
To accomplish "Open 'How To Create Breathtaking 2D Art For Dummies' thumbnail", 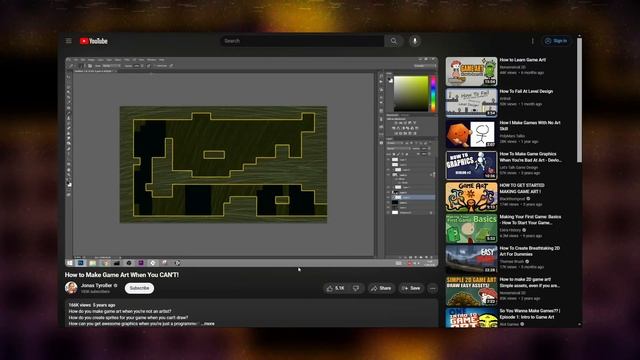I will 471,259.
